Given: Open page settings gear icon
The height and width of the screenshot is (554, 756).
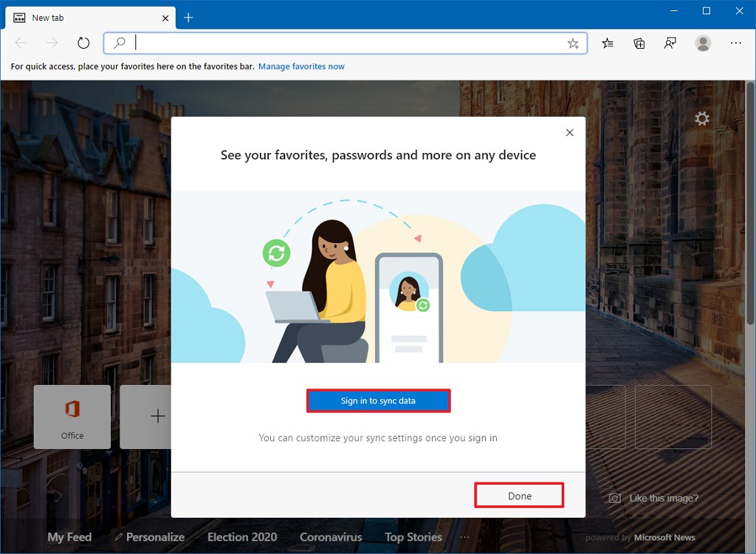Looking at the screenshot, I should [x=702, y=118].
